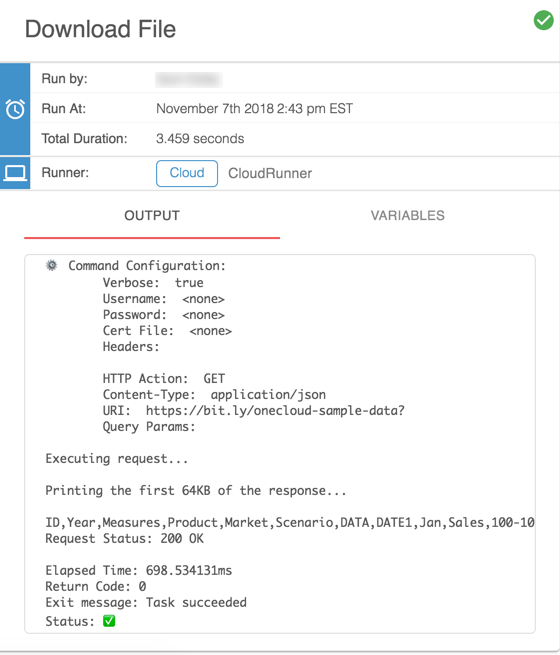Click the Download File title
This screenshot has width=560, height=655.
pyautogui.click(x=100, y=29)
